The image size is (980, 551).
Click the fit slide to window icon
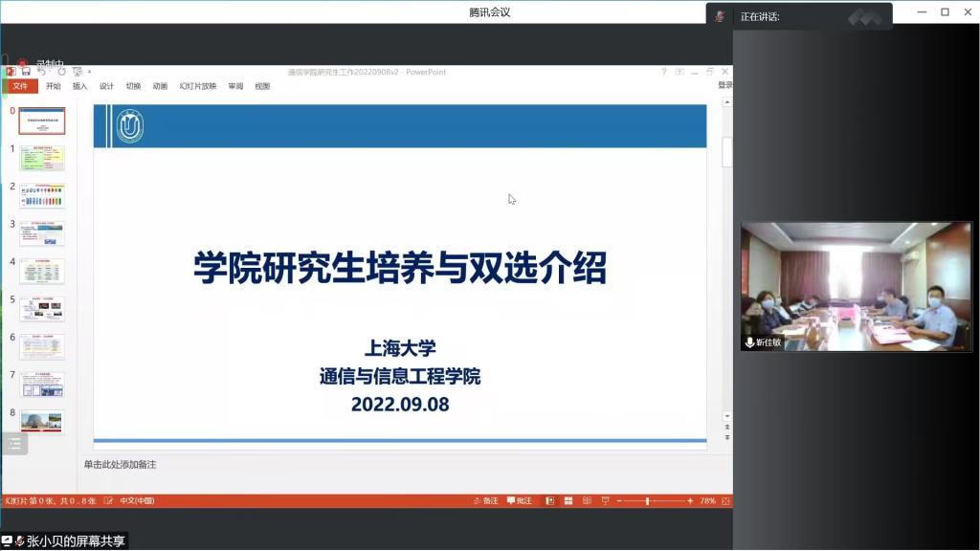coord(724,500)
